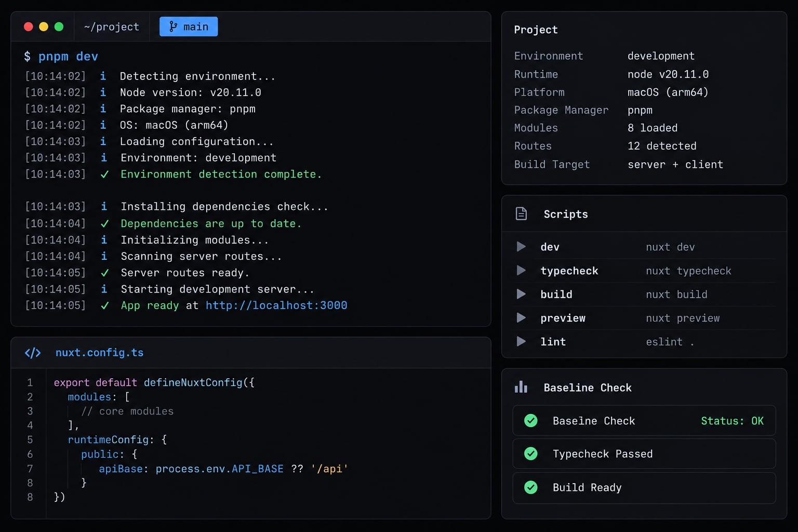This screenshot has width=798, height=532.
Task: Click the 'node v20.11.0' runtime value
Action: point(668,74)
